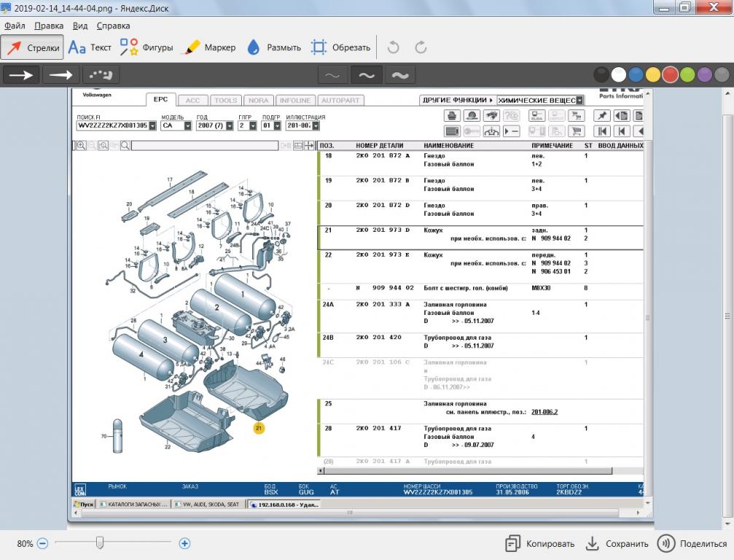Switch to the AUTOPART tab
734x560 pixels.
pos(340,100)
